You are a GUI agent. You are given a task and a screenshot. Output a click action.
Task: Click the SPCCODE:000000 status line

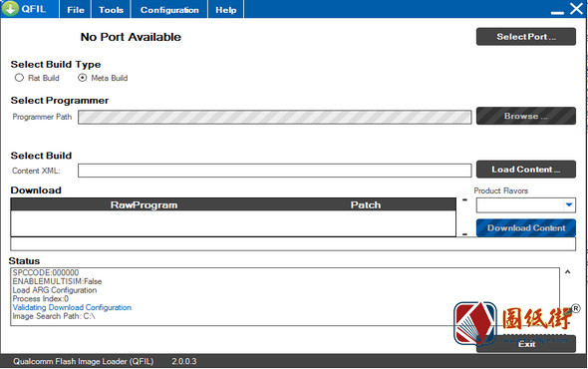46,272
